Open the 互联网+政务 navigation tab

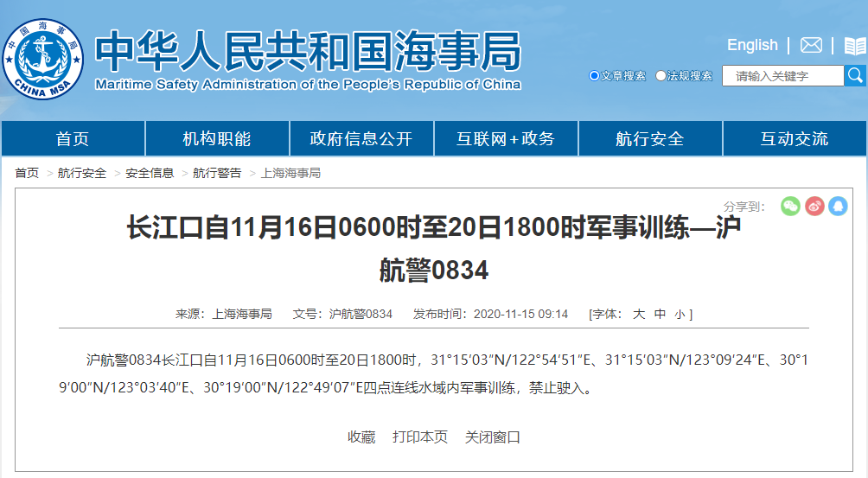point(506,138)
